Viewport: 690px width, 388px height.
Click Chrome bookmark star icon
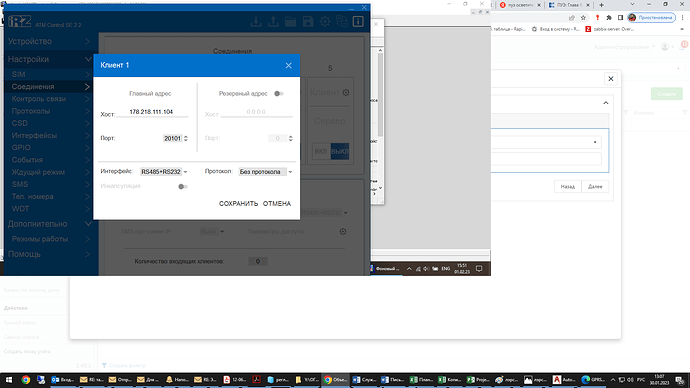point(583,18)
